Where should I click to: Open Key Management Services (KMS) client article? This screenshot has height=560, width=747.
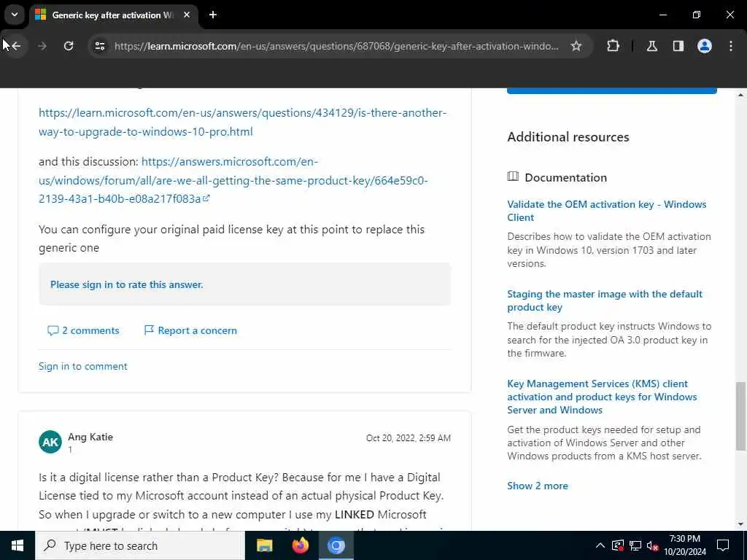click(x=602, y=397)
